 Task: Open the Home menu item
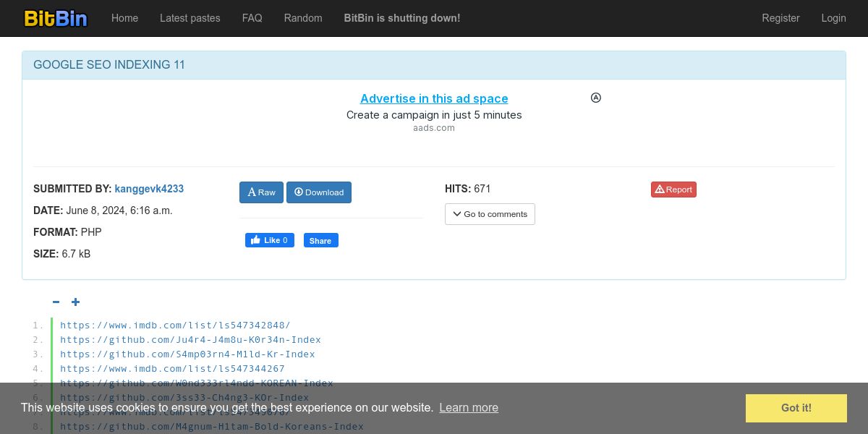tap(124, 18)
